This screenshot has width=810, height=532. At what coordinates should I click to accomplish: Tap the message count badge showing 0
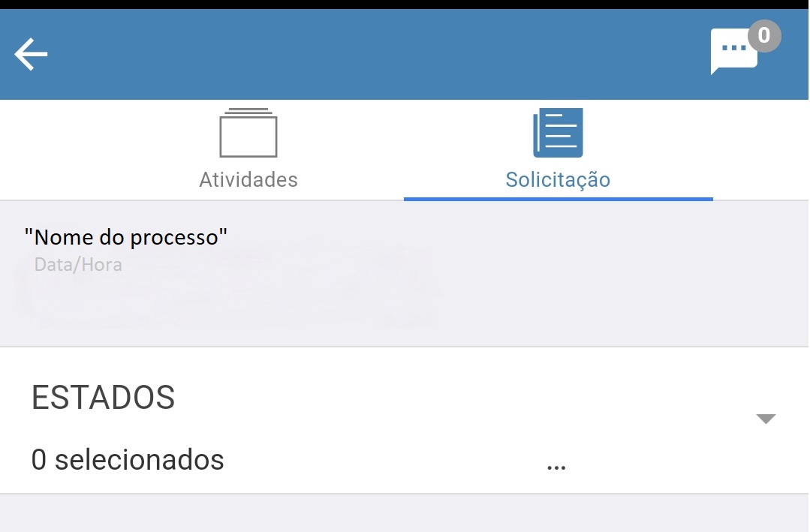(764, 35)
